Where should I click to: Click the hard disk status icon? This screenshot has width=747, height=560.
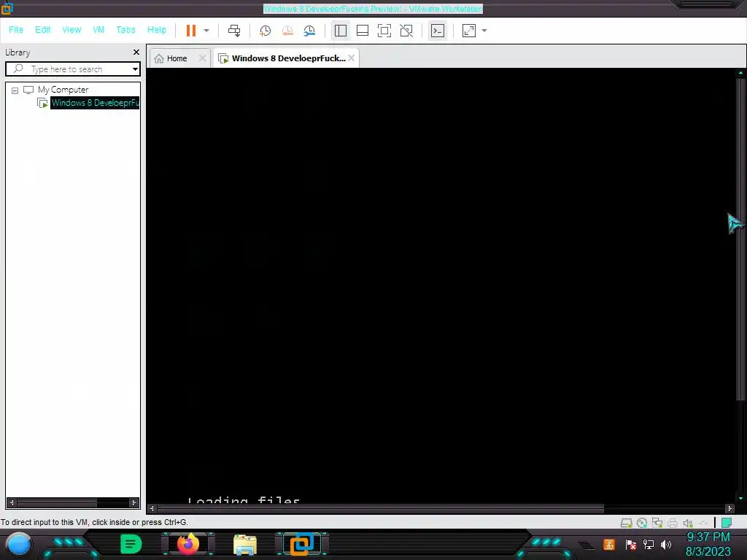[626, 524]
